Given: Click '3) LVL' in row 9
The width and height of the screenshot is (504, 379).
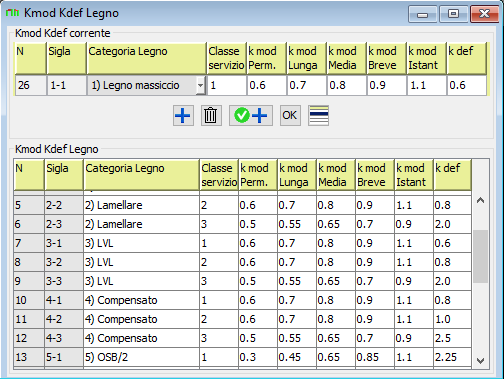Looking at the screenshot, I should coord(99,281).
